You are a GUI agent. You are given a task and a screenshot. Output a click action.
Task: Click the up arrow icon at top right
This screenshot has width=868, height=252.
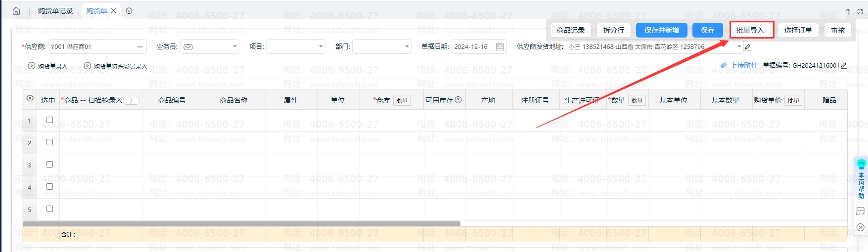(849, 11)
